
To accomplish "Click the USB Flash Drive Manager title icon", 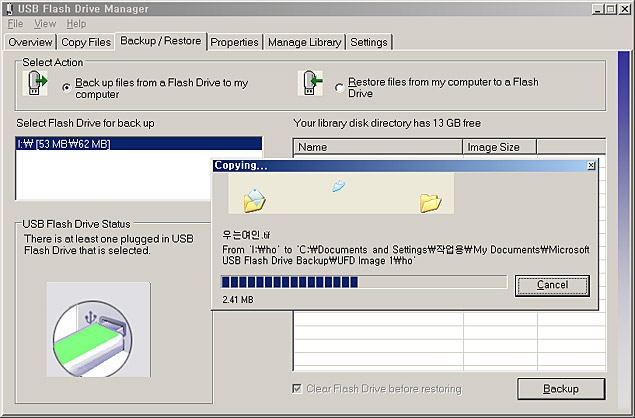I will point(9,8).
